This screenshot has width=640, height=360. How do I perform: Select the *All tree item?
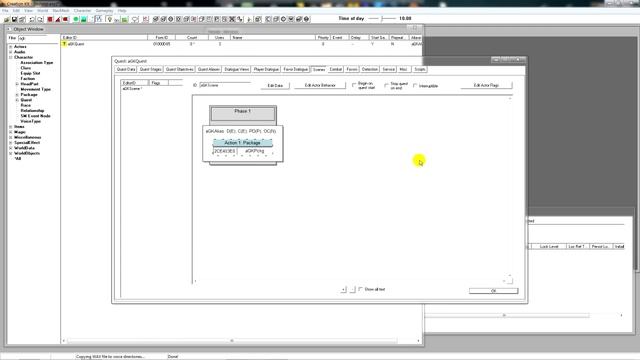click(x=18, y=159)
